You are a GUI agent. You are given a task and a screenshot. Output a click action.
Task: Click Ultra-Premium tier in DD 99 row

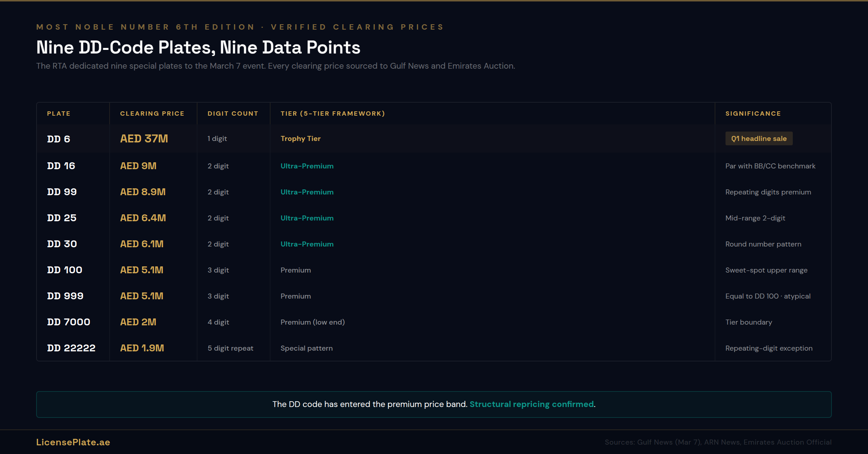307,192
